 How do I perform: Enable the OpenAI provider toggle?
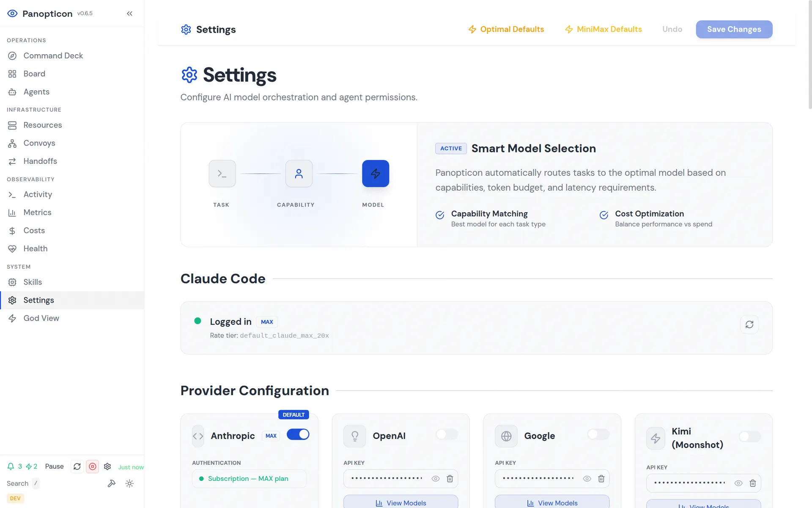[x=447, y=434]
